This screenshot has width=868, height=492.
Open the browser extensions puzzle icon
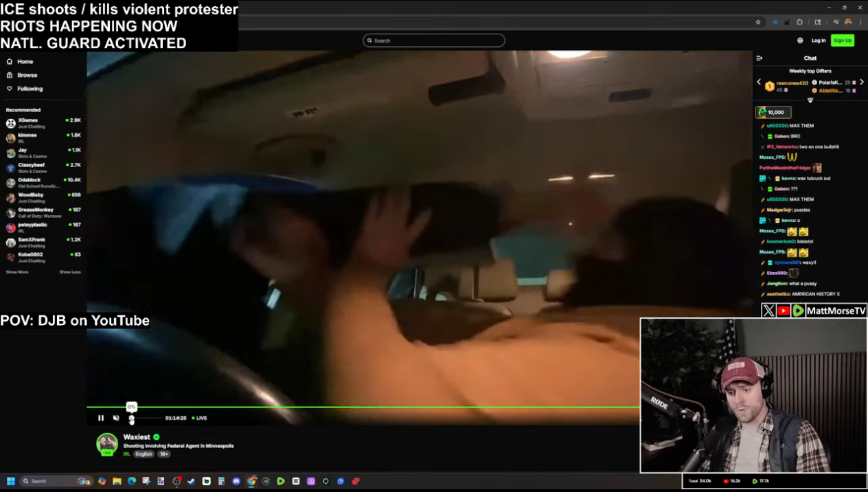click(818, 22)
